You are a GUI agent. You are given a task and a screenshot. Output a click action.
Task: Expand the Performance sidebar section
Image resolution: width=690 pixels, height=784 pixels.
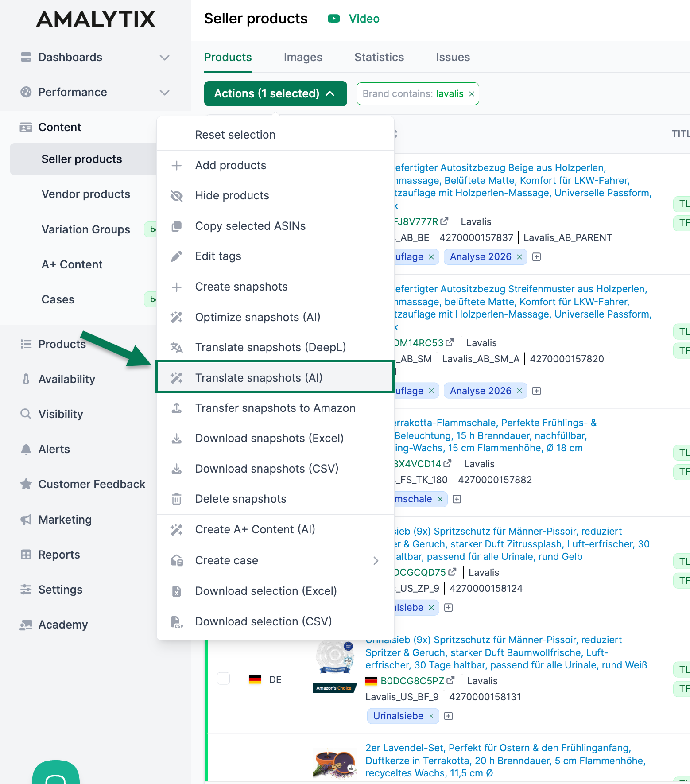(165, 93)
